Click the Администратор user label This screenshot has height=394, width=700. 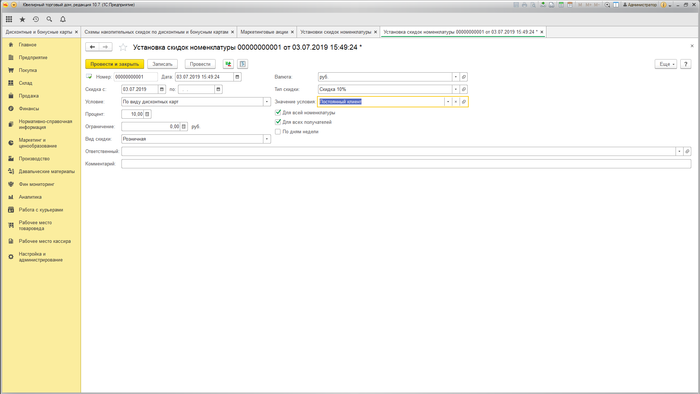pos(640,5)
